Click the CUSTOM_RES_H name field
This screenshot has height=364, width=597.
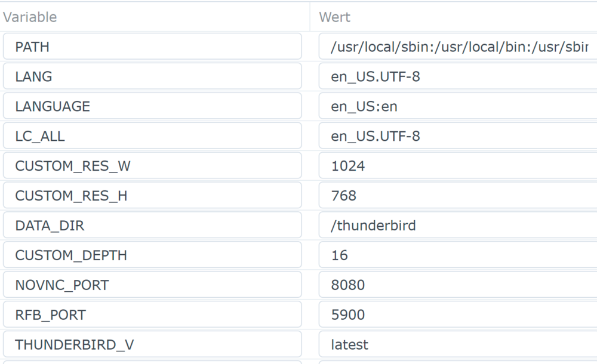pos(152,195)
